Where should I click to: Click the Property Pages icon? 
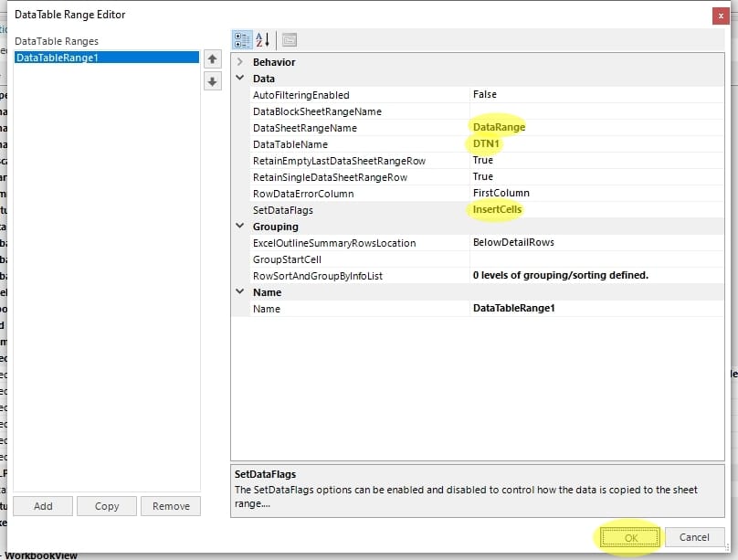289,39
